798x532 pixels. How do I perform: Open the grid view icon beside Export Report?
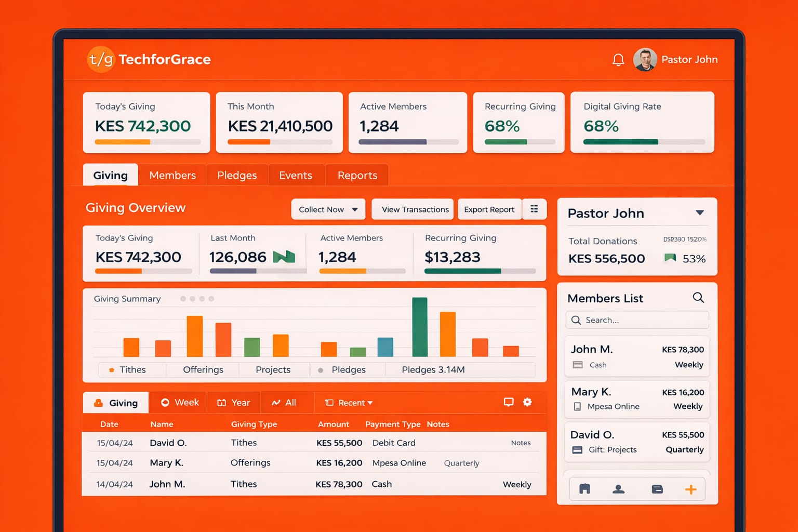click(x=534, y=209)
